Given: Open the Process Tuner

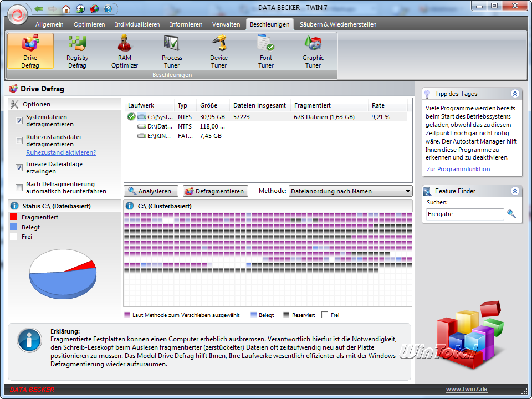Looking at the screenshot, I should click(x=172, y=51).
